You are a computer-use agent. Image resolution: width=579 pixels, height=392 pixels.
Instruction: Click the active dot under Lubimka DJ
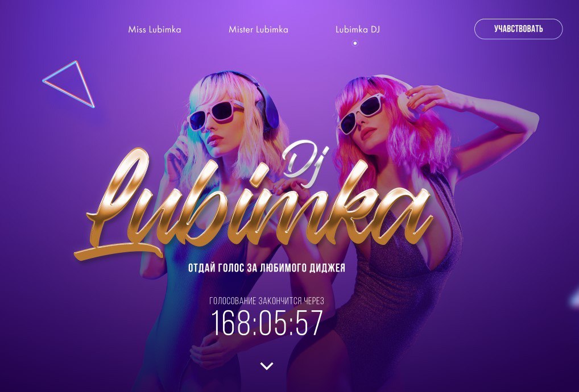point(355,43)
